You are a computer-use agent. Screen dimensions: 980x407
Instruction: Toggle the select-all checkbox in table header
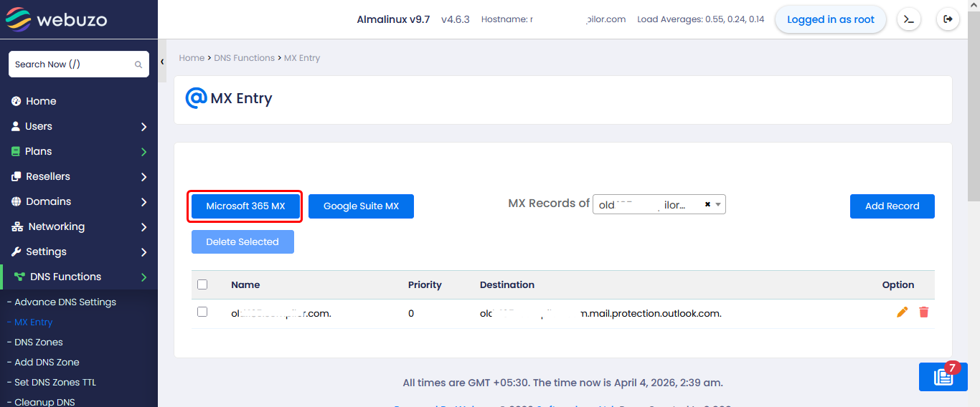202,284
